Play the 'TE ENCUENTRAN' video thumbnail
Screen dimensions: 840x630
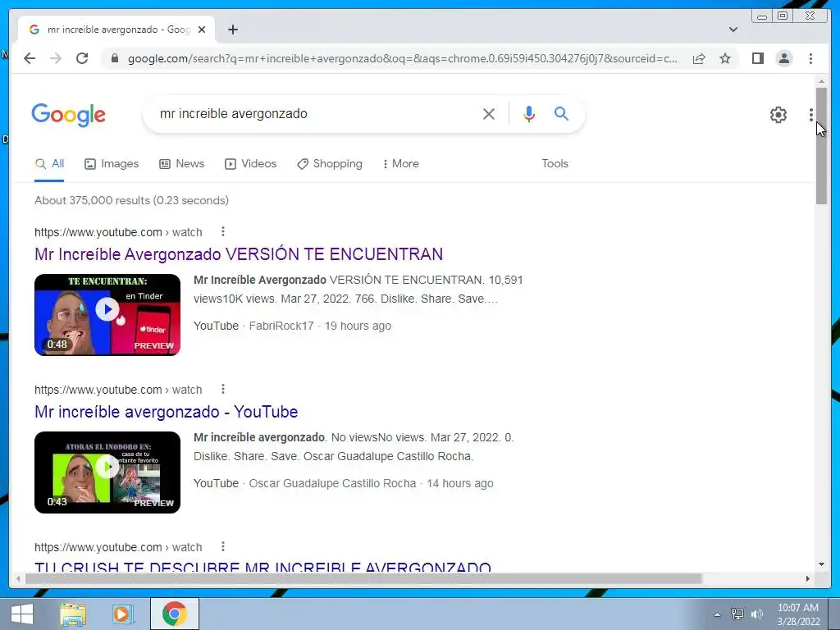click(107, 314)
